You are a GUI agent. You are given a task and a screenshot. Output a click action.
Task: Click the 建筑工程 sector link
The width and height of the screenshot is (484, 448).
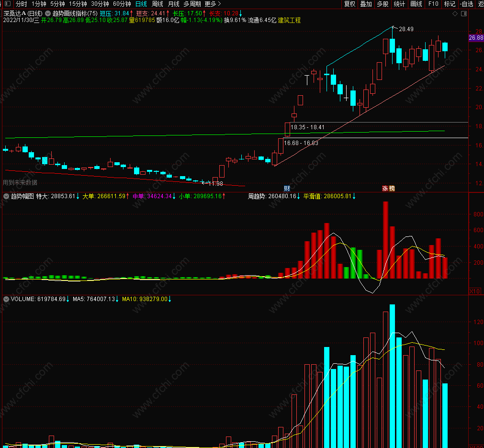(289, 21)
